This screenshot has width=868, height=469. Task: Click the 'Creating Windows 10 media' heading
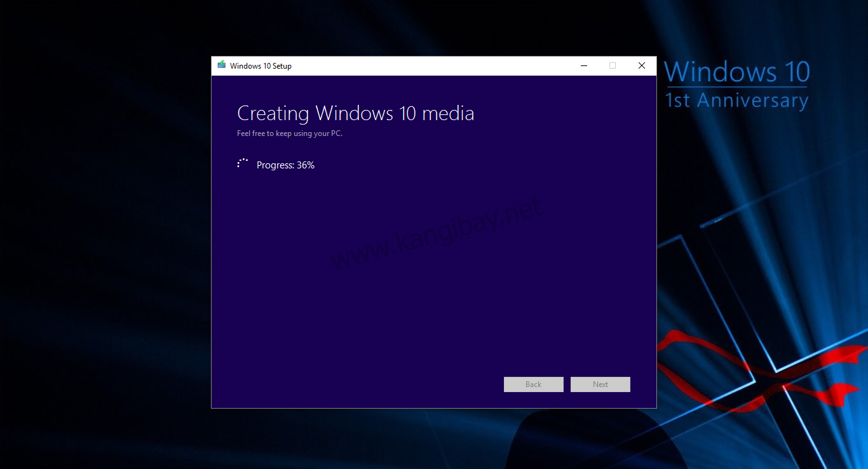pos(356,113)
